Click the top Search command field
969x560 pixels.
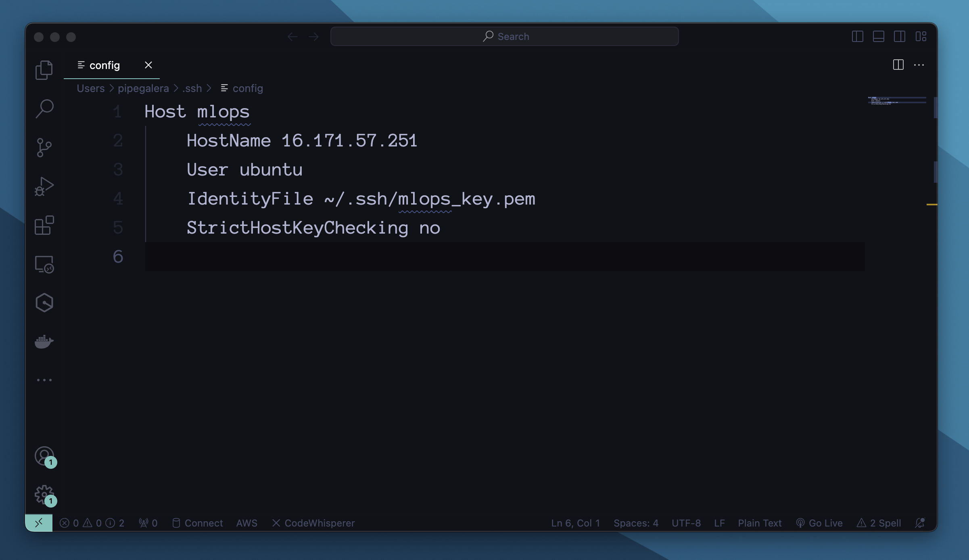click(x=504, y=36)
